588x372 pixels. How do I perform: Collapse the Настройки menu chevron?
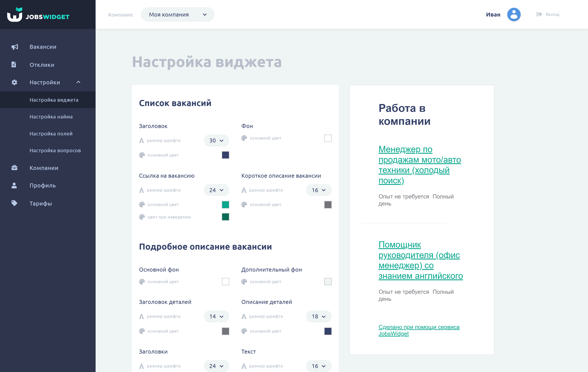pyautogui.click(x=78, y=82)
